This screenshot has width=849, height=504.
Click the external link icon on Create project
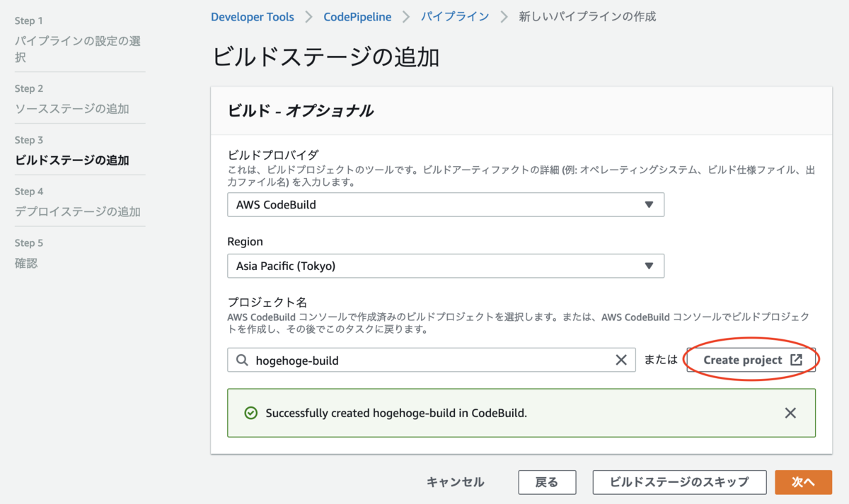click(x=796, y=360)
